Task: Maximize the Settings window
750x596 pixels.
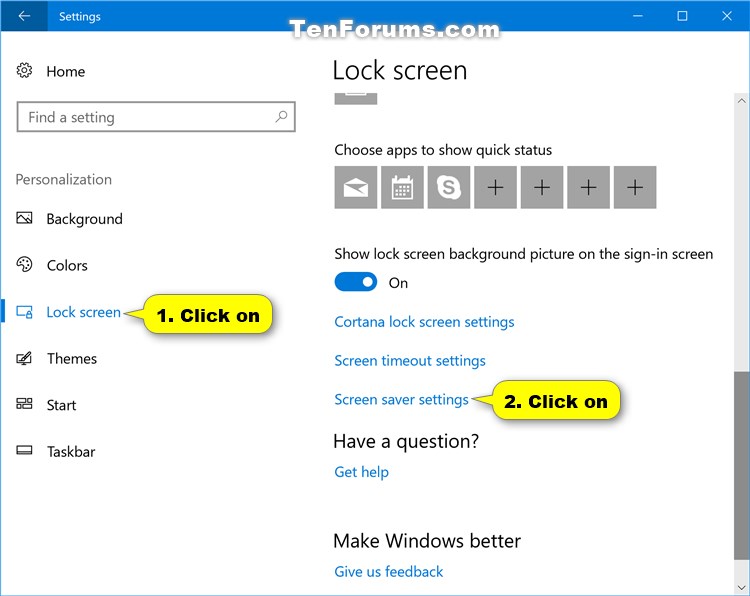Action: pos(682,16)
